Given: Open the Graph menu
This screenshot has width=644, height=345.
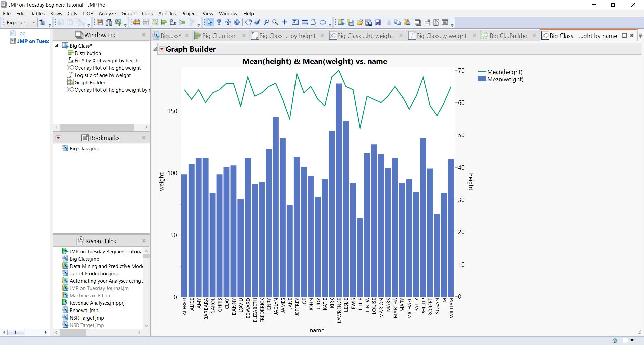Looking at the screenshot, I should [128, 14].
